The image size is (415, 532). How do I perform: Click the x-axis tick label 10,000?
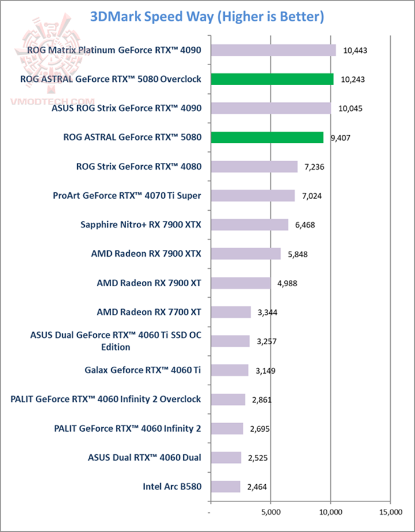tap(330, 512)
